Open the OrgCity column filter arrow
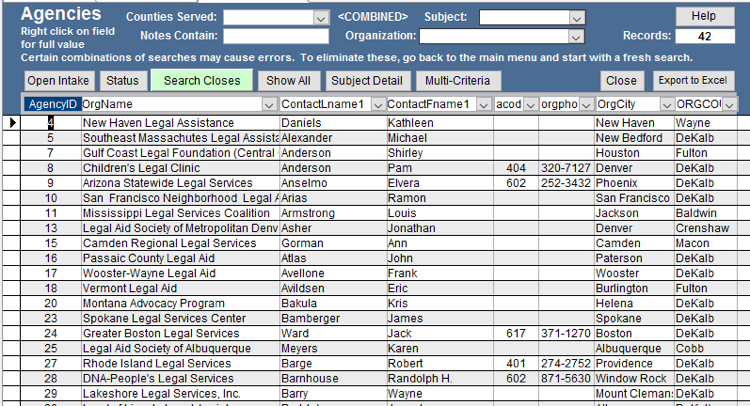Image resolution: width=750 pixels, height=406 pixels. (x=665, y=104)
